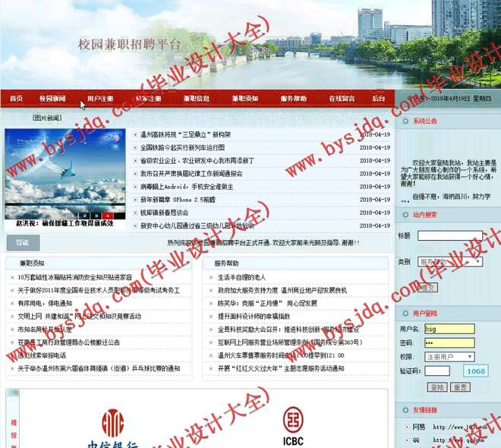Image resolution: width=501 pixels, height=448 pixels.
Task: Click the 登陆 login button
Action: point(437,387)
